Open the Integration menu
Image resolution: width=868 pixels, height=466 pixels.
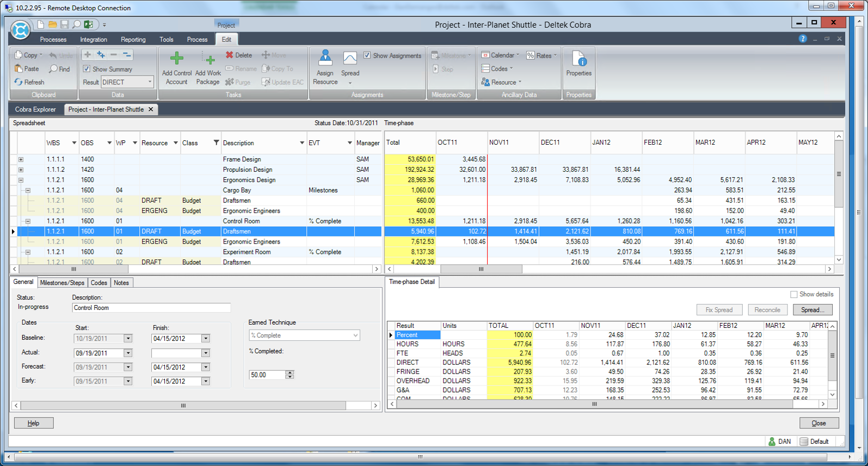point(94,39)
